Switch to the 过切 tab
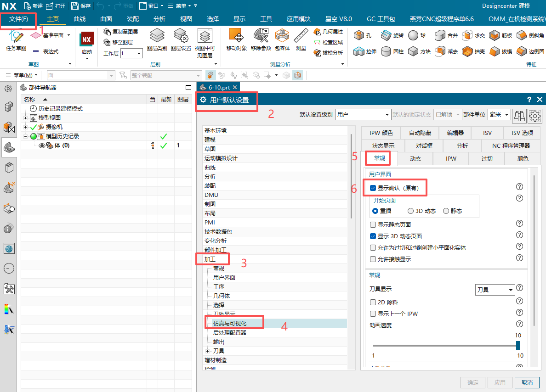 pos(487,158)
